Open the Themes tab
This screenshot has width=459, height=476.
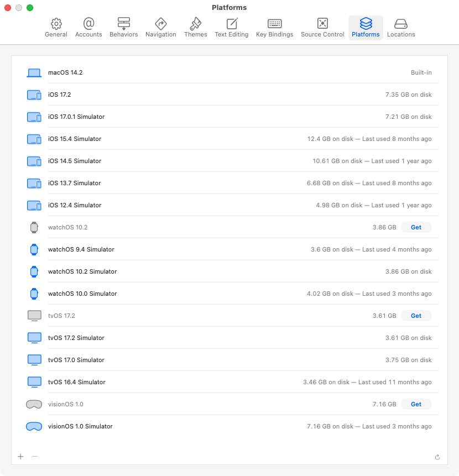pos(196,28)
